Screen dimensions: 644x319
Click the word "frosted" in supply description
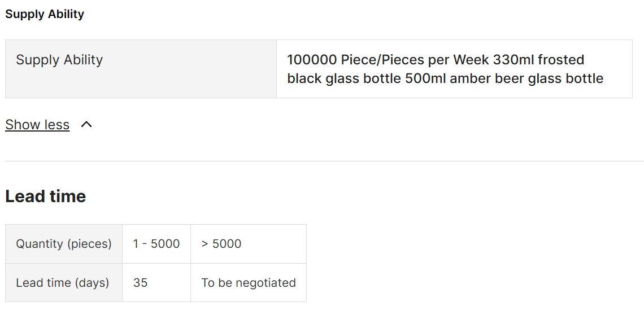coord(560,60)
